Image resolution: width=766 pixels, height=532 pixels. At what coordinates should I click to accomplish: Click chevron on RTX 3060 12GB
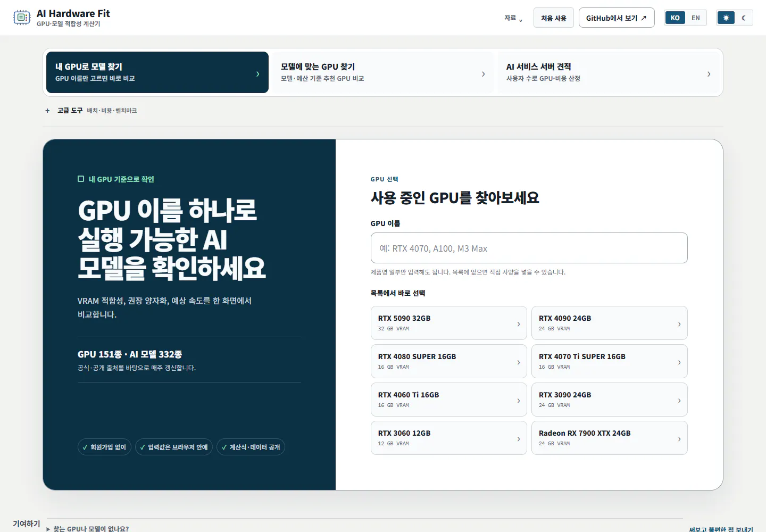pyautogui.click(x=519, y=439)
